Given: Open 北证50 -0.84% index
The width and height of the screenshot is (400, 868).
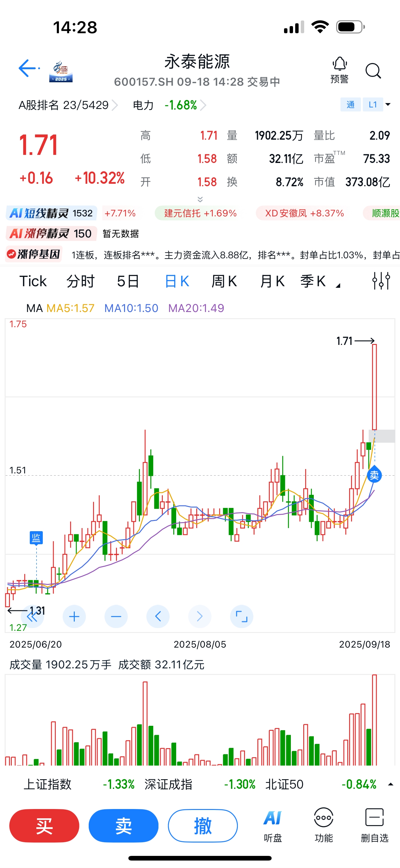Looking at the screenshot, I should coord(321,784).
